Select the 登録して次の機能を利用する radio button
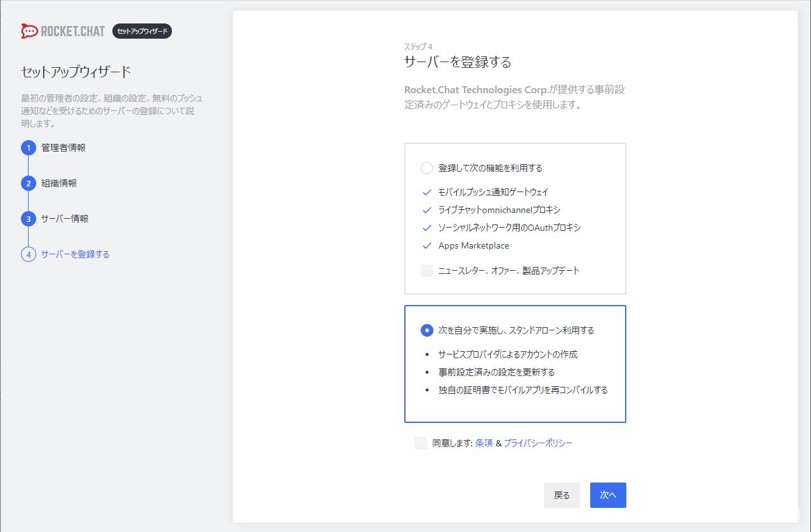Screen dimensions: 811x532 coord(426,168)
